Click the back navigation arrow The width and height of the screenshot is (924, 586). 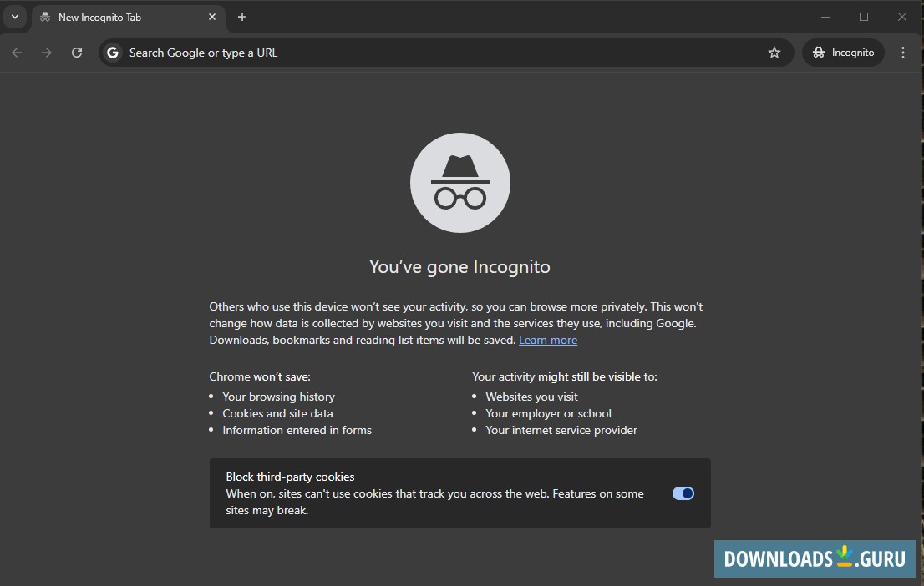(17, 52)
